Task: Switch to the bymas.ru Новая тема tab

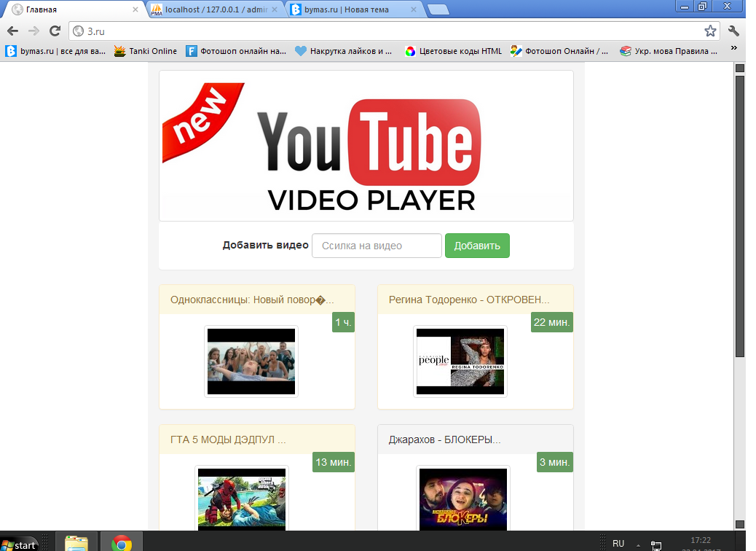Action: [x=350, y=9]
